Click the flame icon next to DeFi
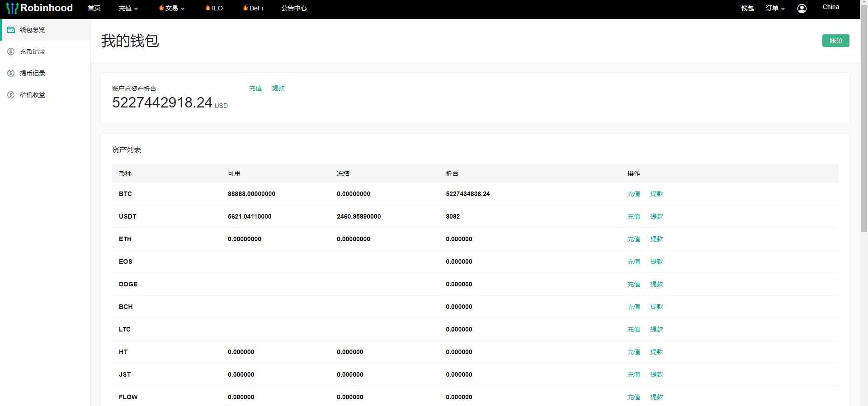This screenshot has height=406, width=868. click(x=245, y=8)
